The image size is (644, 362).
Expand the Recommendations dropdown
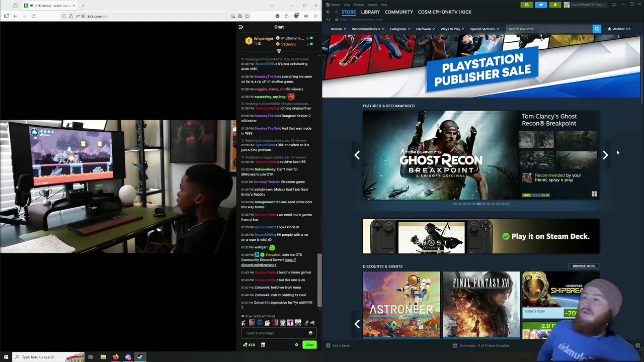[x=368, y=29]
